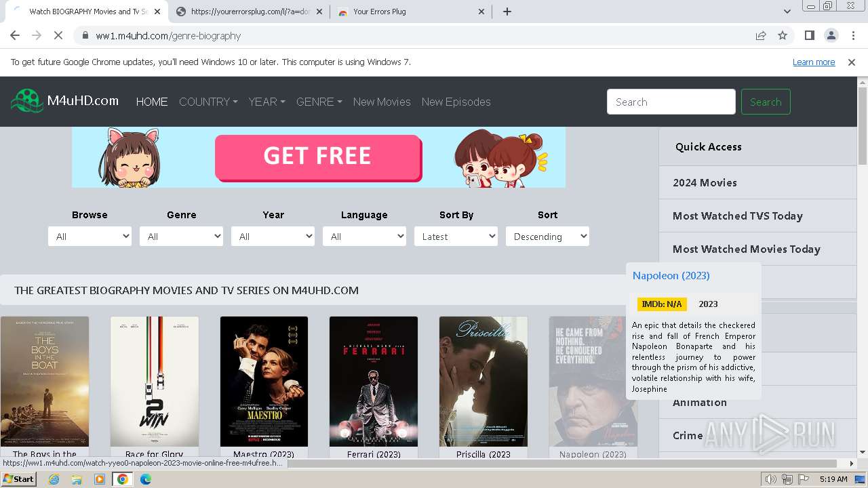Open Most Watched Movies Today link
Viewport: 868px width, 488px height.
tap(747, 249)
